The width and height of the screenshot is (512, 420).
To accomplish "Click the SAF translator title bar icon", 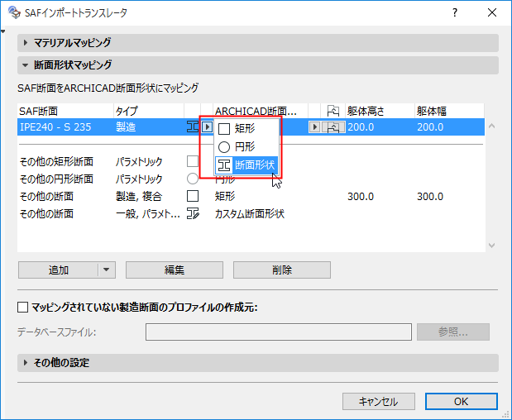I will 14,12.
